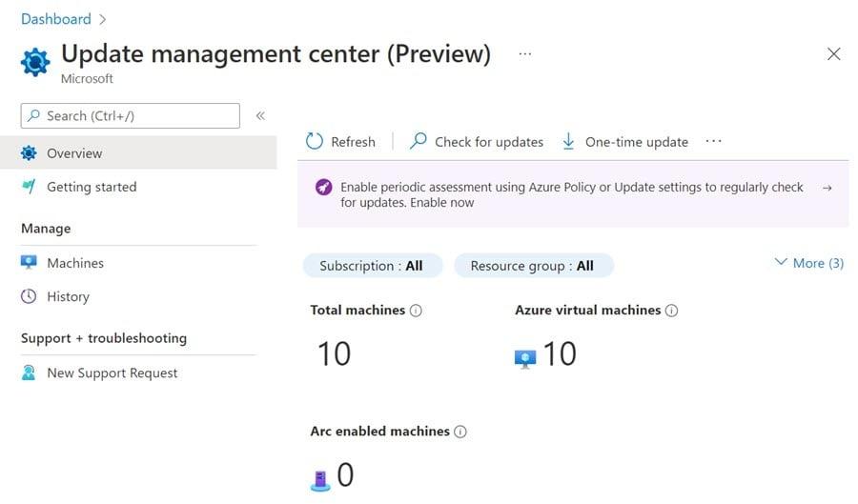Show info for Total machines

pos(416,311)
